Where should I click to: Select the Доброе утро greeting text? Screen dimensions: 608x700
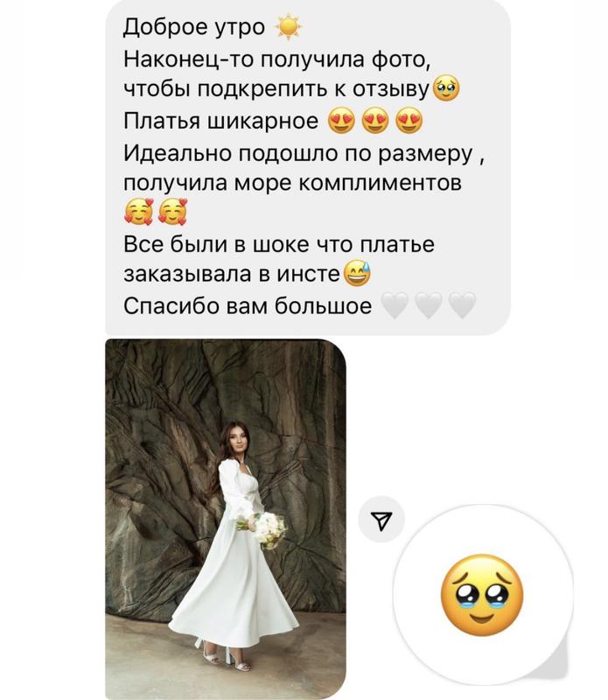pyautogui.click(x=194, y=27)
